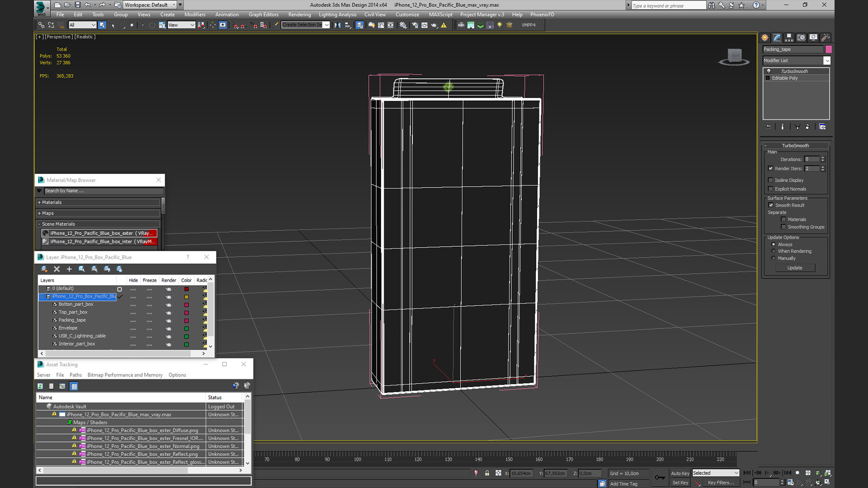
Task: Expand Editable Poly in modifier stack
Action: pyautogui.click(x=768, y=78)
